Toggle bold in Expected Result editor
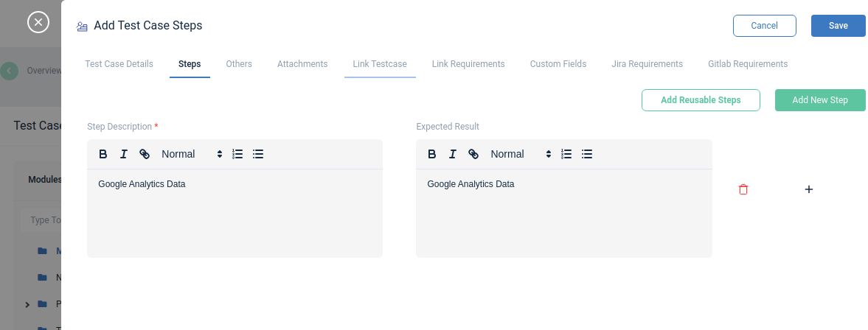This screenshot has height=330, width=868. tap(431, 154)
